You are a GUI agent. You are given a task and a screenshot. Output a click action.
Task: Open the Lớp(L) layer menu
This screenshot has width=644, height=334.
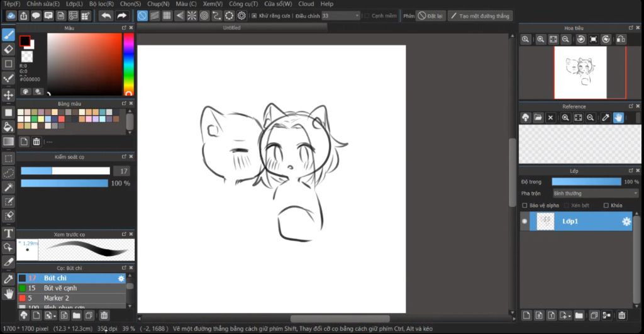point(74,4)
